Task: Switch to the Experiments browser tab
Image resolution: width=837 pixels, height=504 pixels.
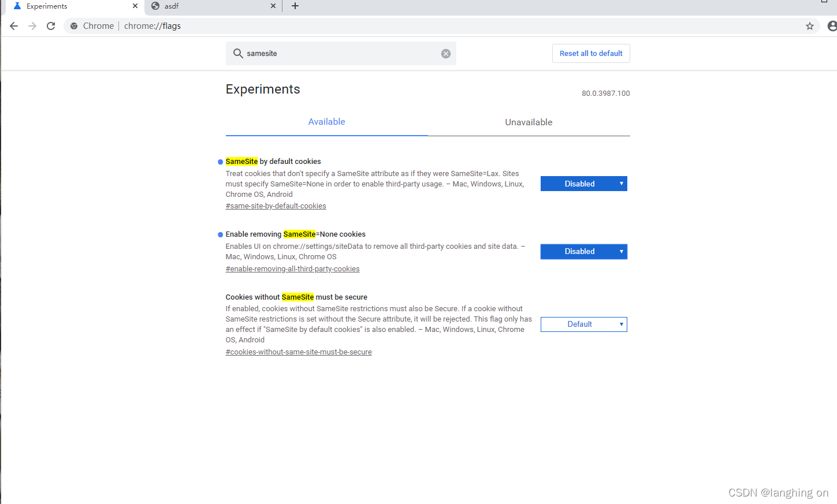Action: tap(74, 6)
